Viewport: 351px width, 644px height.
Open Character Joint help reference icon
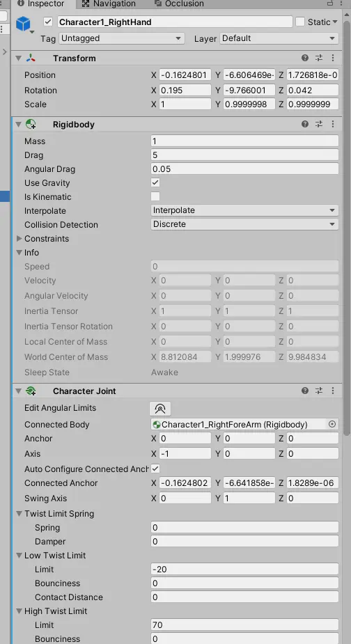click(304, 391)
